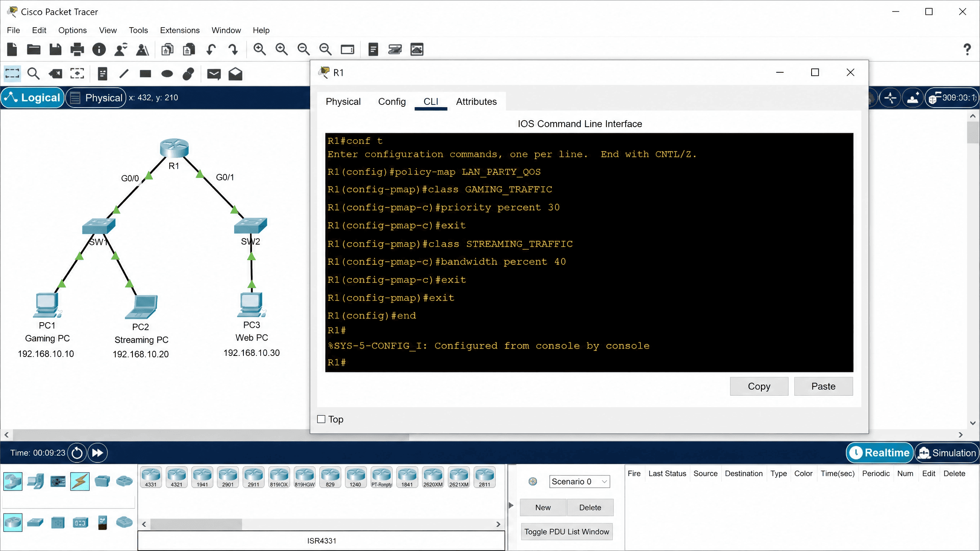
Task: Reset time with Power Cycle Devices button
Action: coord(77,453)
